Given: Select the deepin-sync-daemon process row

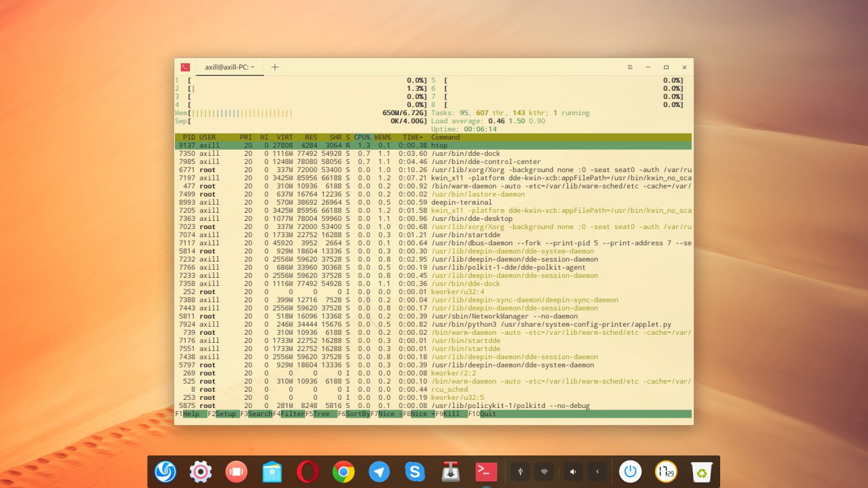Looking at the screenshot, I should coord(433,300).
